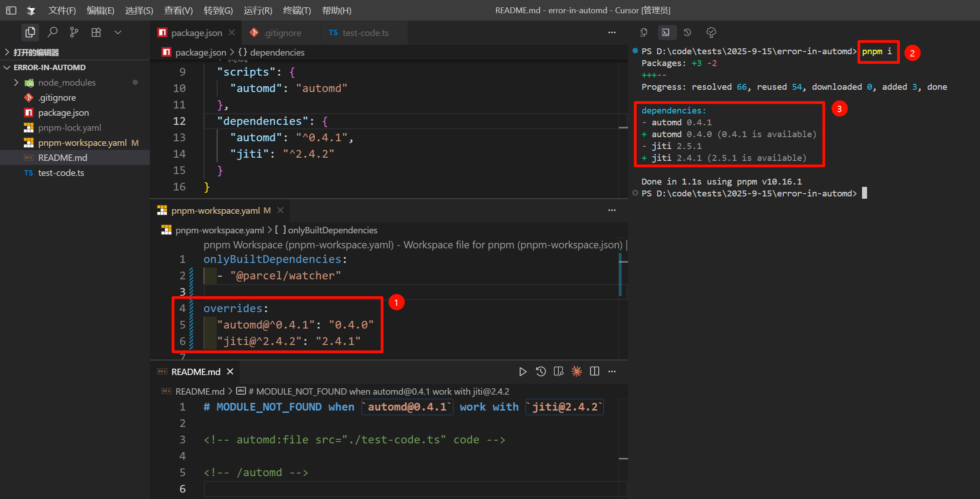Open more actions for README.md group
Viewport: 980px width, 499px height.
[612, 371]
